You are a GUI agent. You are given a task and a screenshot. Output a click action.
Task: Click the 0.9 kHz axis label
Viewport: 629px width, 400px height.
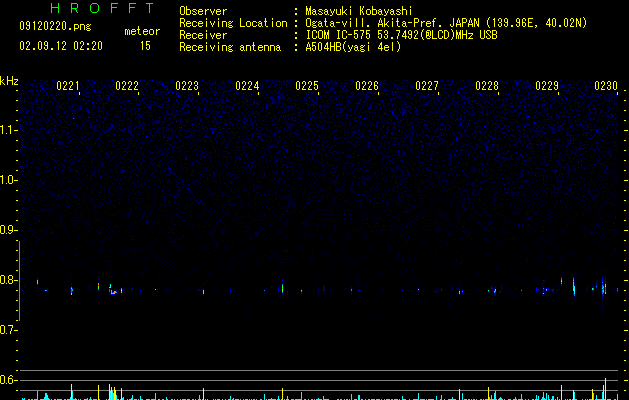pos(8,230)
